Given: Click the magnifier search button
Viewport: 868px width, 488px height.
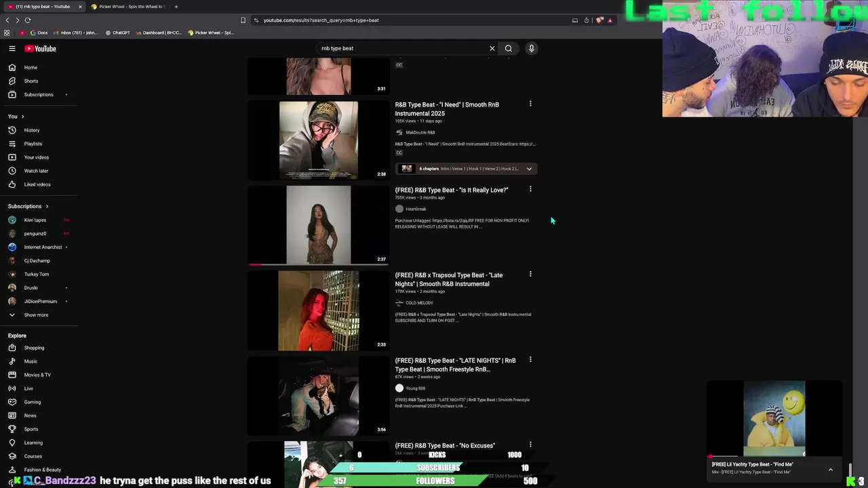Looking at the screenshot, I should tap(508, 48).
